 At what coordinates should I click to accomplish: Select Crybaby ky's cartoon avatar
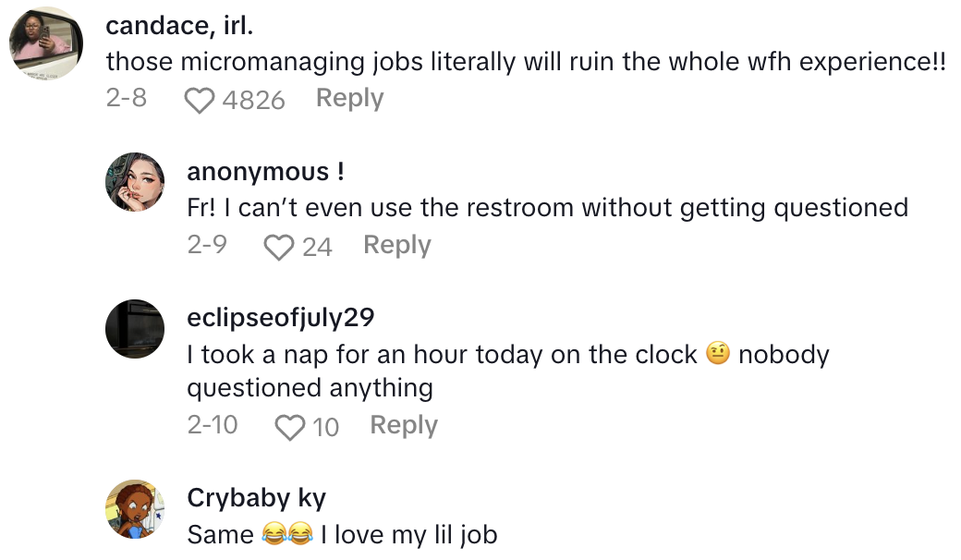click(135, 508)
